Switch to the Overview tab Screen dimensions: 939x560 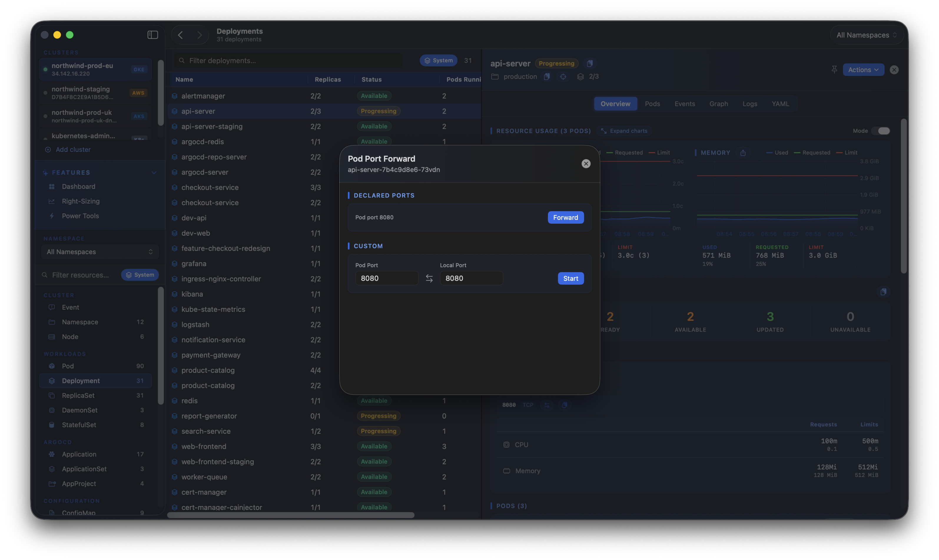615,104
